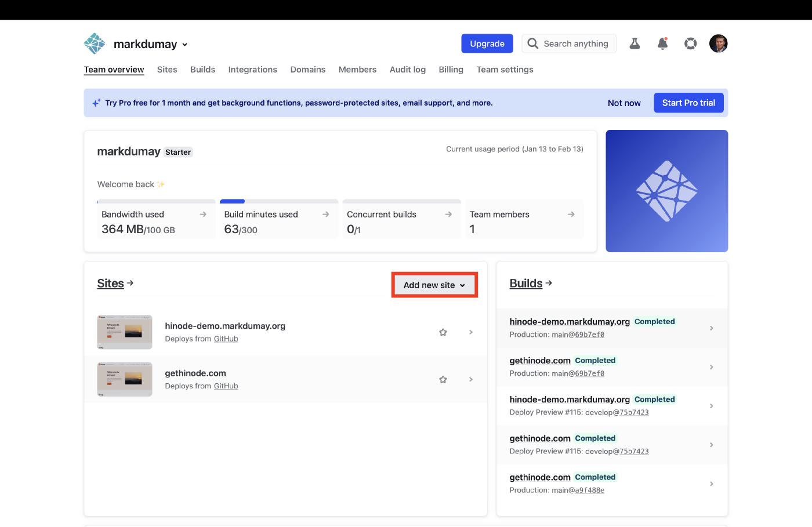The height and width of the screenshot is (527, 812).
Task: Click the Concurrent builds arrow icon
Action: point(448,215)
